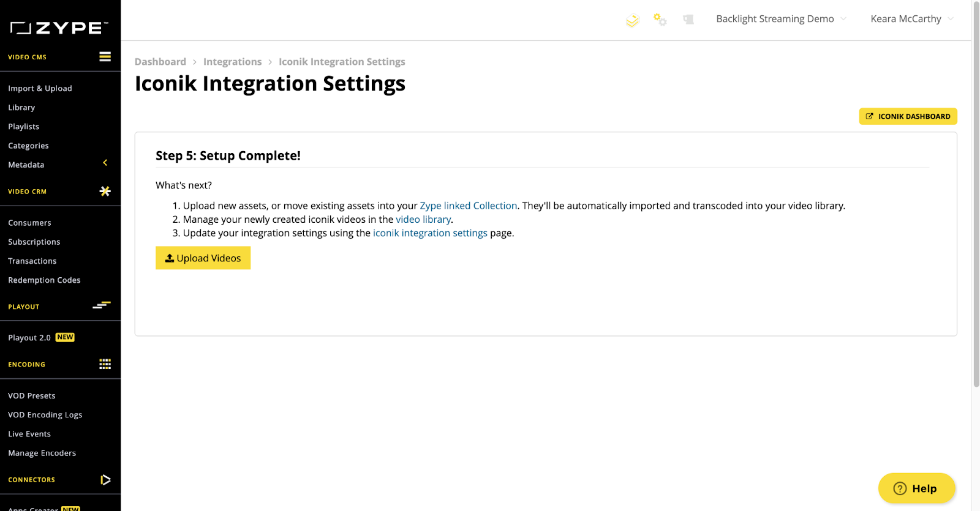Click the NEW badge beside Playout 2.0
980x511 pixels.
tap(65, 337)
